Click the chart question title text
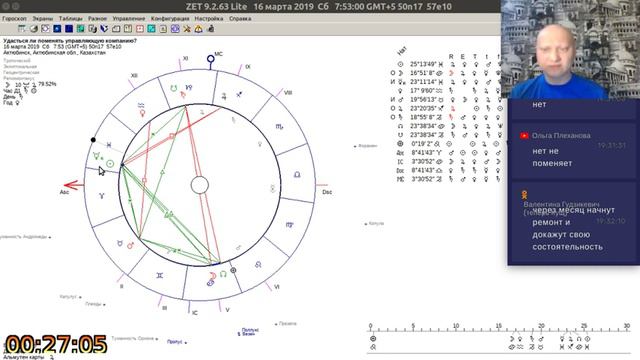The height and width of the screenshot is (360, 640). pos(70,41)
